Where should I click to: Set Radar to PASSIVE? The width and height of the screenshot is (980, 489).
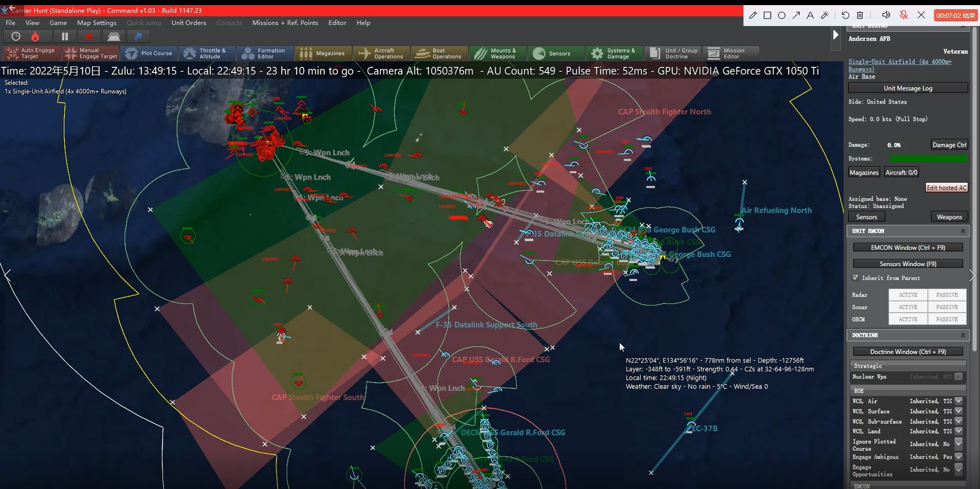tap(947, 295)
